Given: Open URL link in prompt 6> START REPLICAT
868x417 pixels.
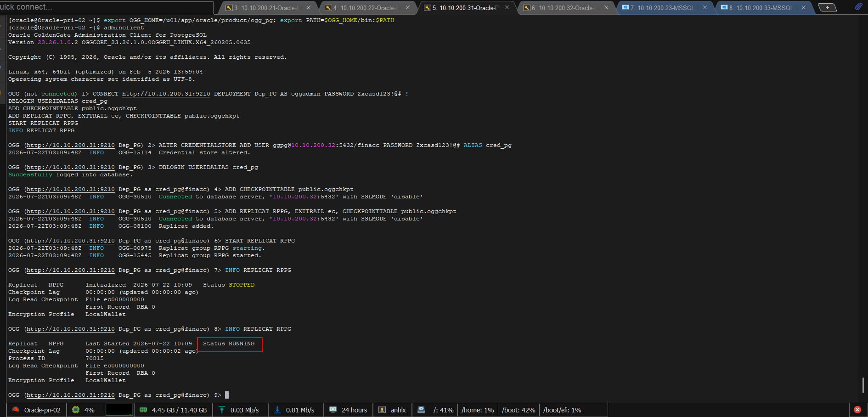Looking at the screenshot, I should click(70, 241).
